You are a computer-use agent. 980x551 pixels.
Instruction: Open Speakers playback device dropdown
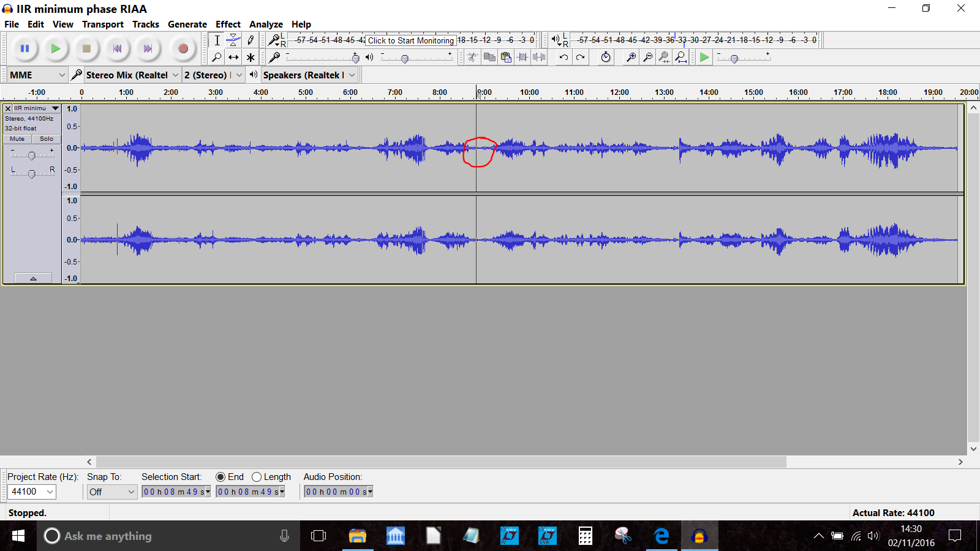pyautogui.click(x=309, y=75)
